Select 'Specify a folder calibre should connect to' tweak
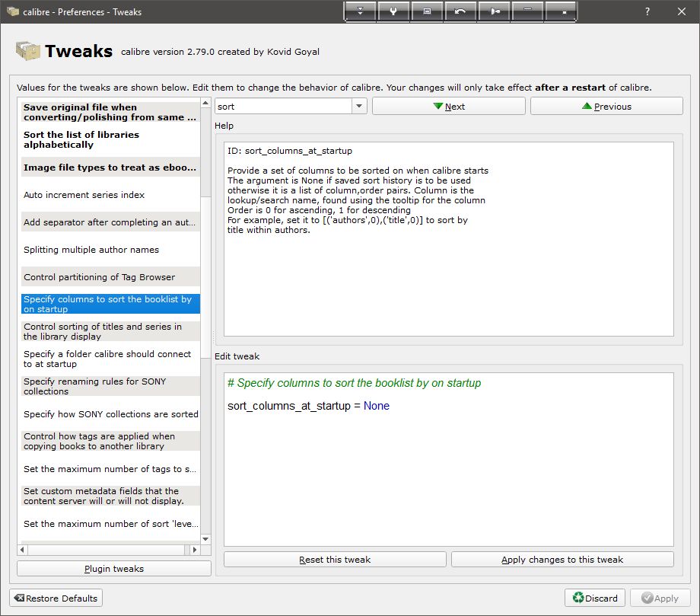700x616 pixels. (x=110, y=359)
